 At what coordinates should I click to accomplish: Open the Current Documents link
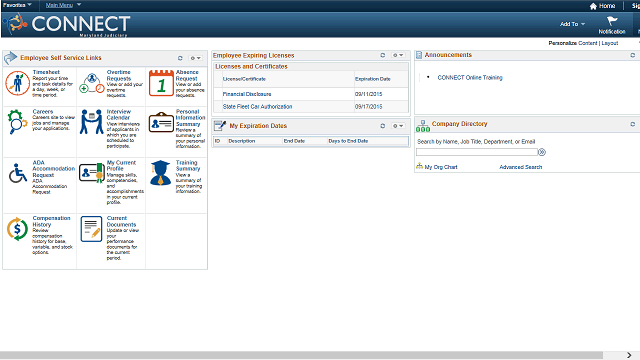coord(121,221)
